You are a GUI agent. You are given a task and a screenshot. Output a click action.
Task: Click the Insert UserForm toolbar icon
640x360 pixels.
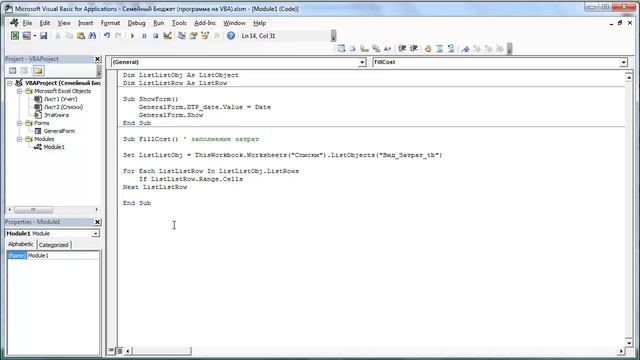pos(27,36)
